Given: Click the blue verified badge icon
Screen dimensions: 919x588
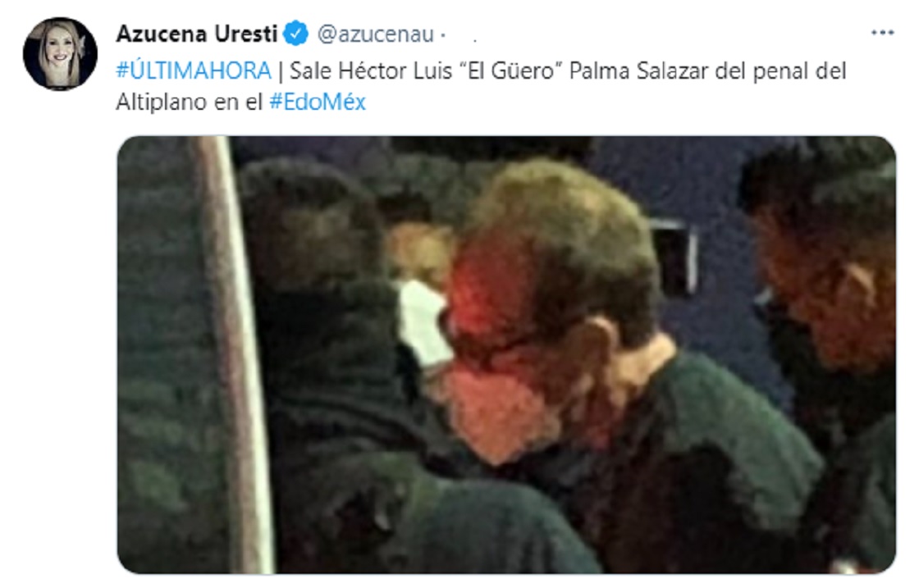Looking at the screenshot, I should click(296, 34).
